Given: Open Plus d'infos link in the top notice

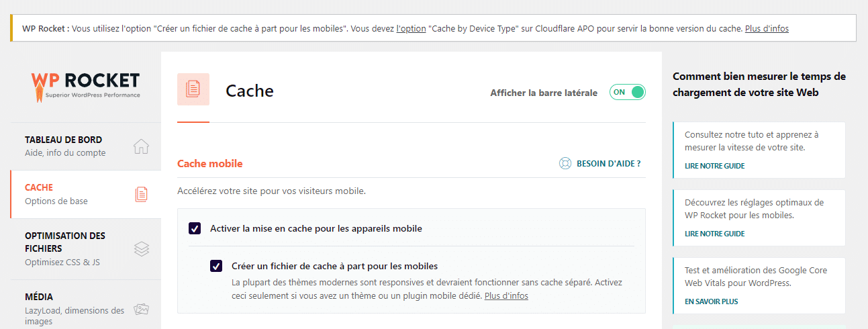Looking at the screenshot, I should (767, 29).
